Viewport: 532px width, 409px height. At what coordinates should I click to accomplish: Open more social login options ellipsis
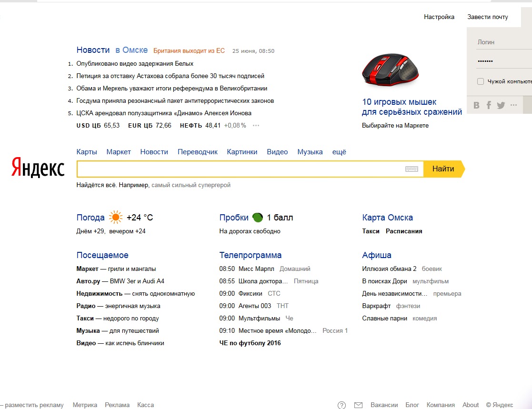coord(514,105)
